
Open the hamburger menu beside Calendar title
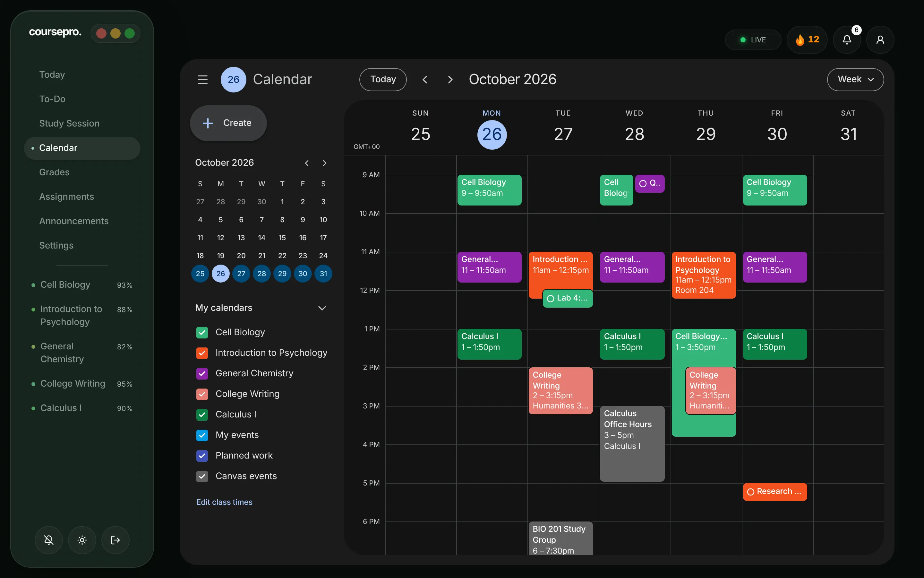[x=202, y=80]
